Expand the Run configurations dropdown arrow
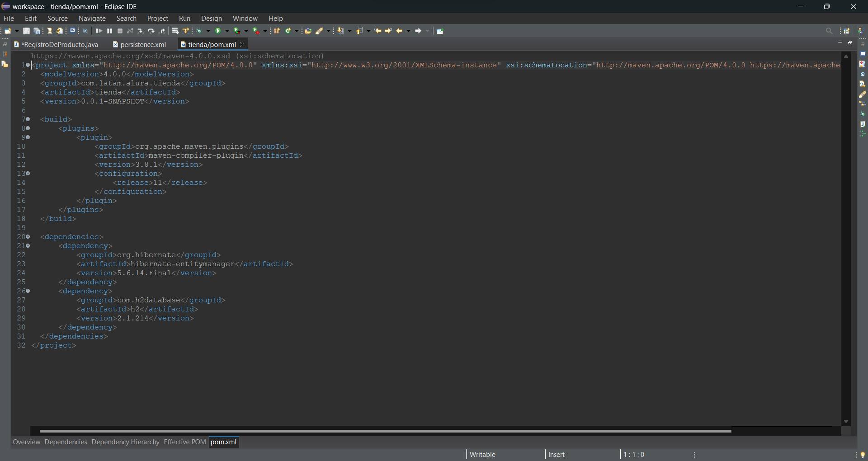Screen dimensions: 868x461 (227, 31)
